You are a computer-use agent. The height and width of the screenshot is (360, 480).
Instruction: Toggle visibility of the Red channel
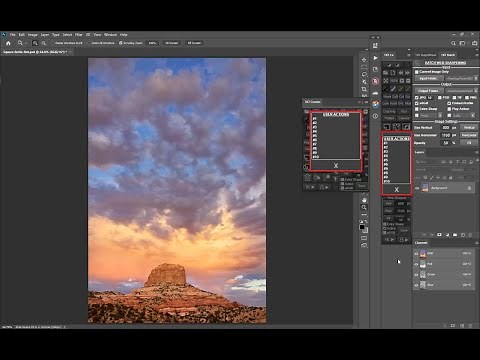(416, 264)
